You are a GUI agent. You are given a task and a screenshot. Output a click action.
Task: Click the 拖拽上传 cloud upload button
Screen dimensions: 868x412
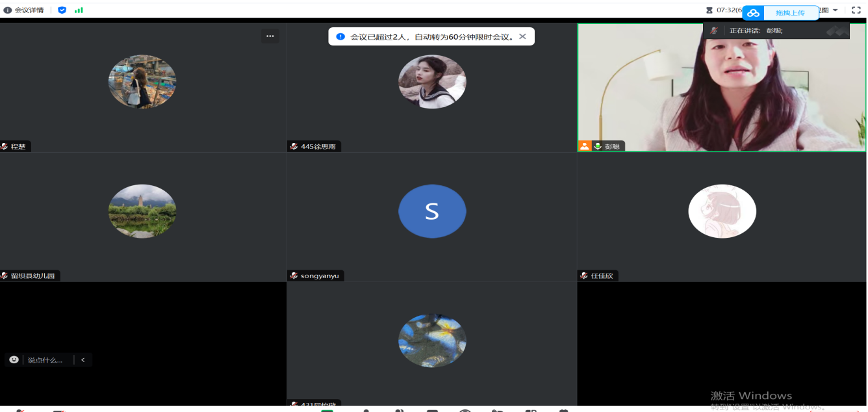tap(780, 13)
